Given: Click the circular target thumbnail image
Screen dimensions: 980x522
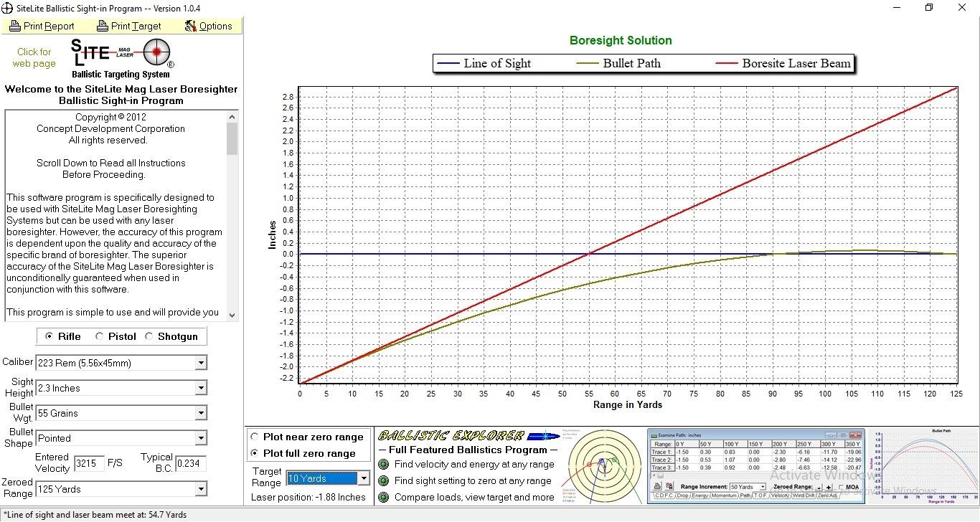Looking at the screenshot, I should coord(603,466).
